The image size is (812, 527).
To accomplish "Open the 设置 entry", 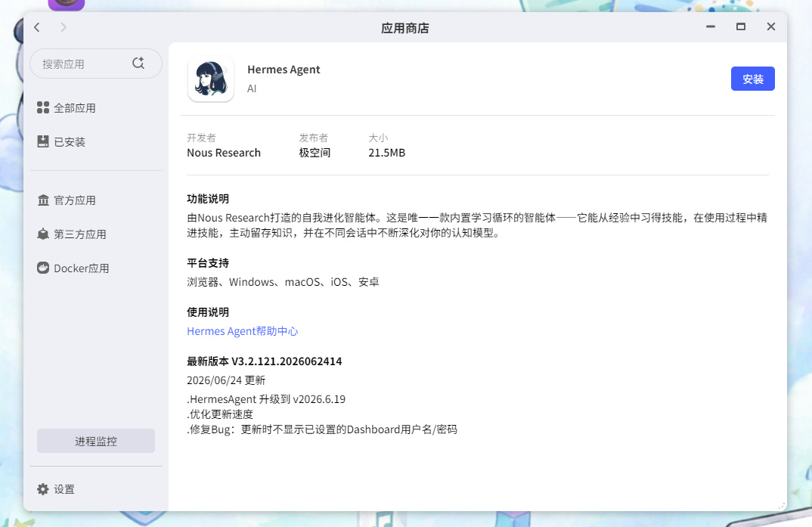I will coord(64,489).
